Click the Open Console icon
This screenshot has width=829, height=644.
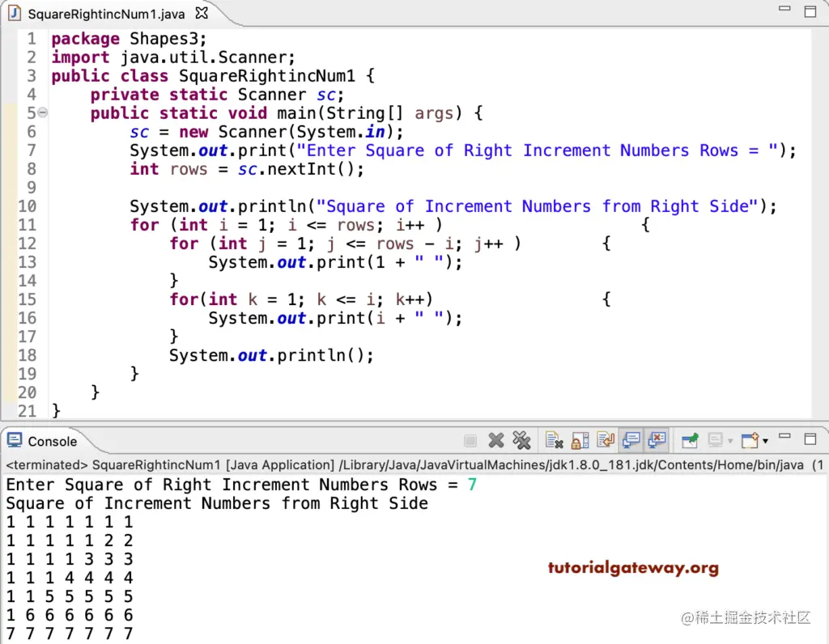pyautogui.click(x=750, y=440)
